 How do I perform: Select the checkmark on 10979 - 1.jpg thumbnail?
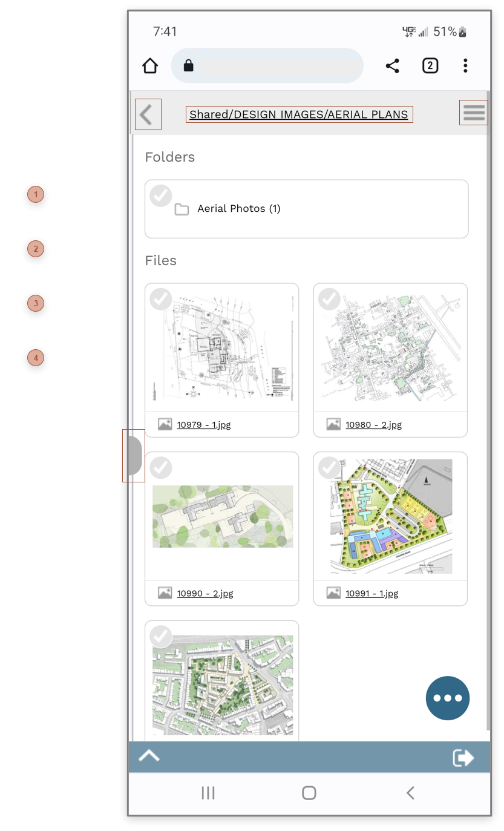[160, 299]
